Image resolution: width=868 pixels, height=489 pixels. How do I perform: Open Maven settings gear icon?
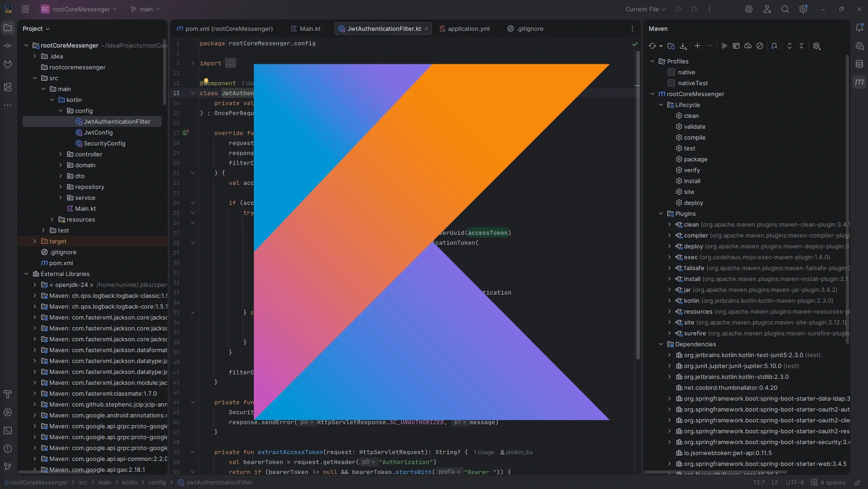pyautogui.click(x=817, y=46)
